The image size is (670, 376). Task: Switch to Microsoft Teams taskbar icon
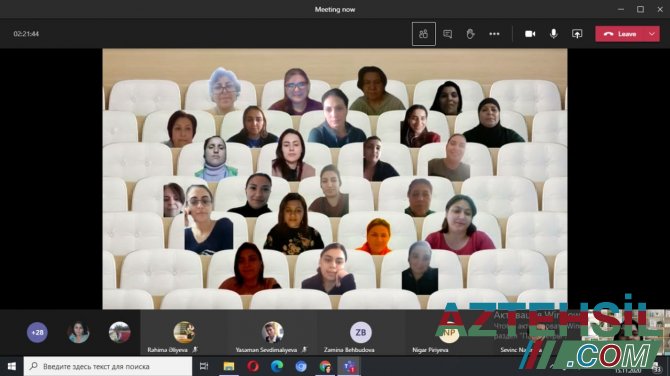coord(350,366)
